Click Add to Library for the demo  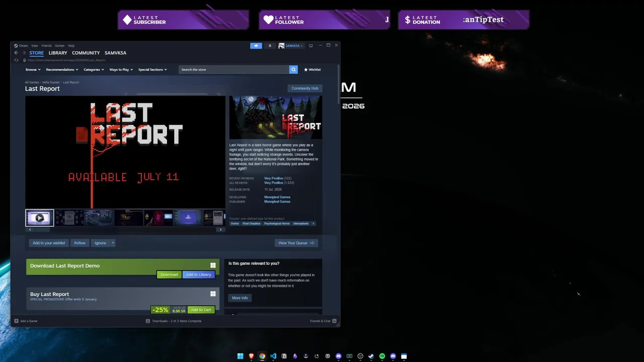(199, 275)
